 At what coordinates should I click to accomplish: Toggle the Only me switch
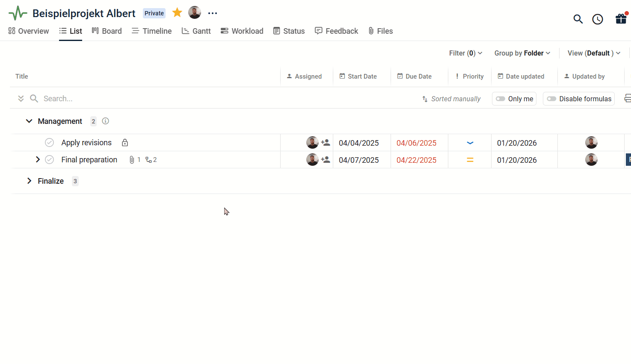[501, 99]
